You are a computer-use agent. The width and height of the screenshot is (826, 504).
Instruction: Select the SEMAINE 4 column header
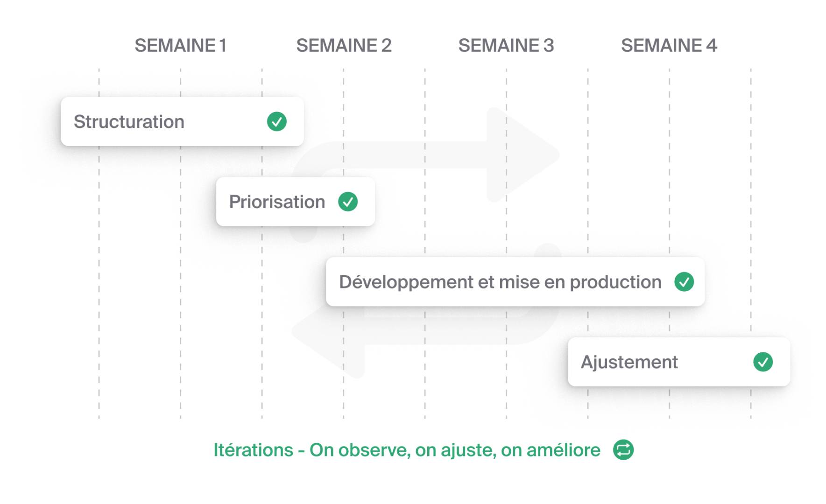click(669, 46)
